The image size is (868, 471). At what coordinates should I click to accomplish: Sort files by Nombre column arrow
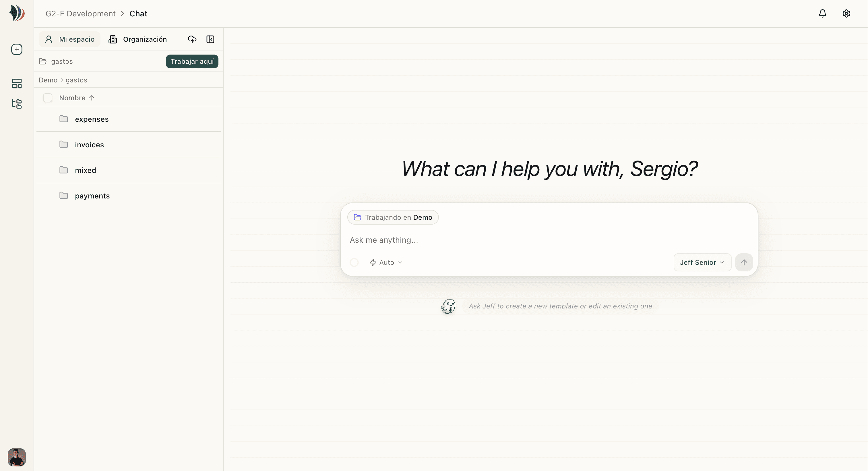point(92,98)
